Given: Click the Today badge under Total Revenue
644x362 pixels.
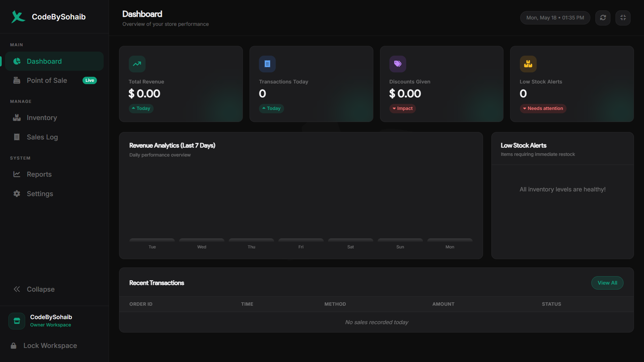Looking at the screenshot, I should (x=141, y=109).
